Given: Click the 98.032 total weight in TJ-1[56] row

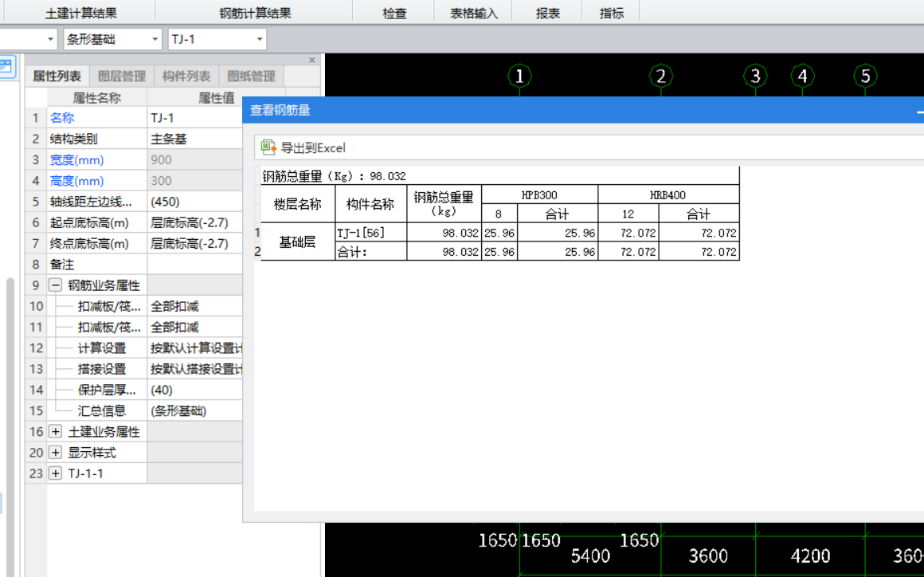Looking at the screenshot, I should coord(444,233).
